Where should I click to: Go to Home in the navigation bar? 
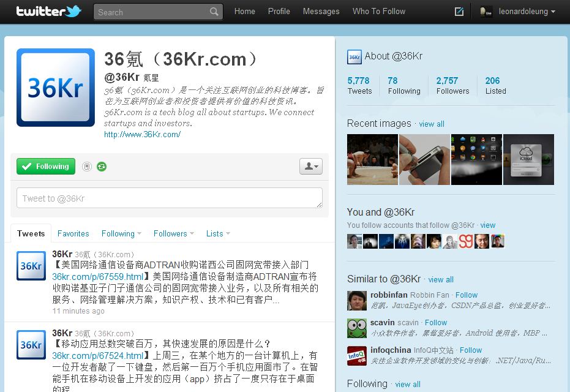[x=245, y=11]
